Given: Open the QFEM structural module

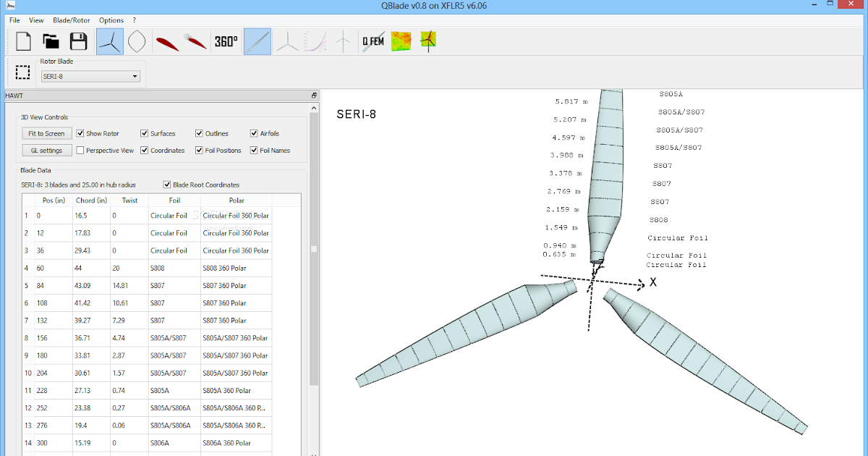Looking at the screenshot, I should 373,42.
